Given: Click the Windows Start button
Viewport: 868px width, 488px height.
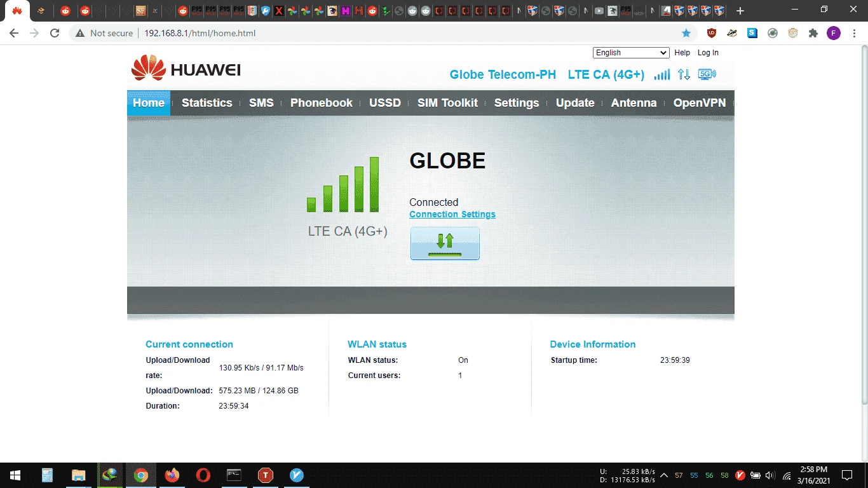Looking at the screenshot, I should (x=15, y=475).
